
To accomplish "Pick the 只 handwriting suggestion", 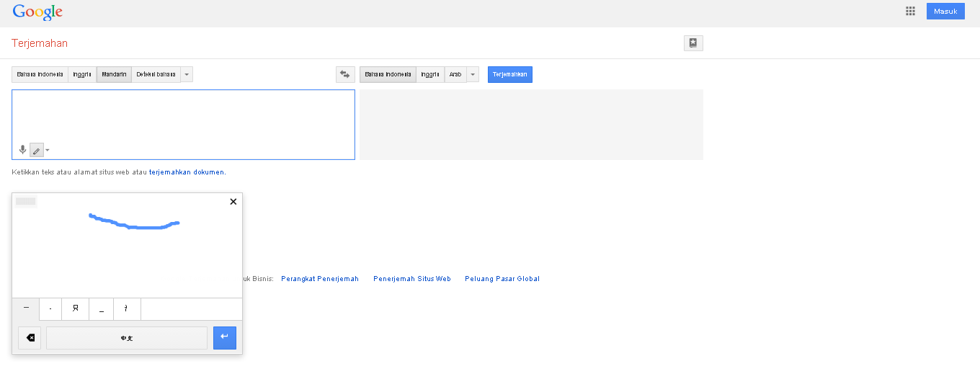I will coord(75,308).
